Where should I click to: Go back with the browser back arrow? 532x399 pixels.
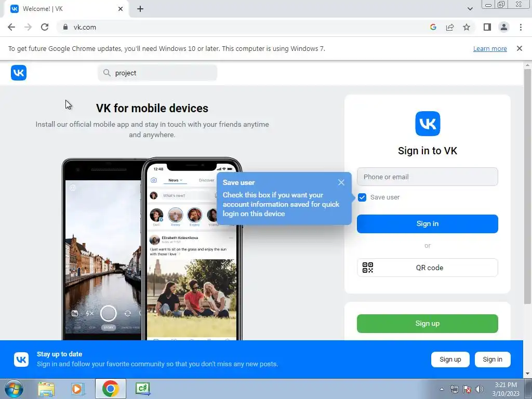click(x=11, y=27)
